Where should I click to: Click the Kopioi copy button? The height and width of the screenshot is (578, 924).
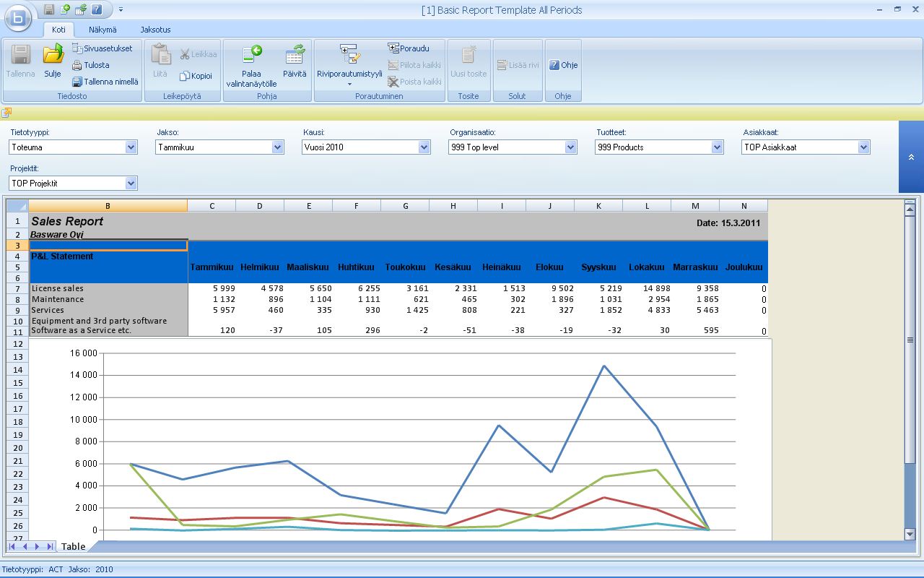point(196,76)
